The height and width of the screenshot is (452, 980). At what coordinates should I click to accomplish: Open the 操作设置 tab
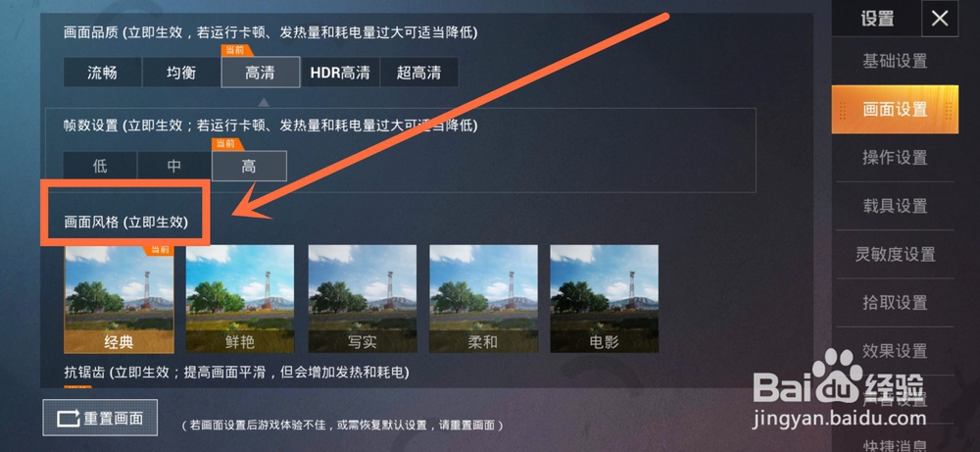[x=895, y=158]
